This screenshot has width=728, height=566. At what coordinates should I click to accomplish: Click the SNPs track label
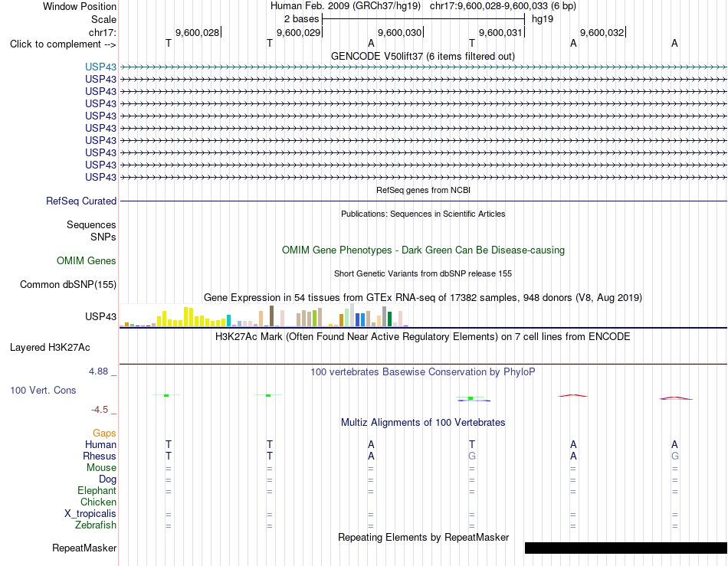(103, 237)
